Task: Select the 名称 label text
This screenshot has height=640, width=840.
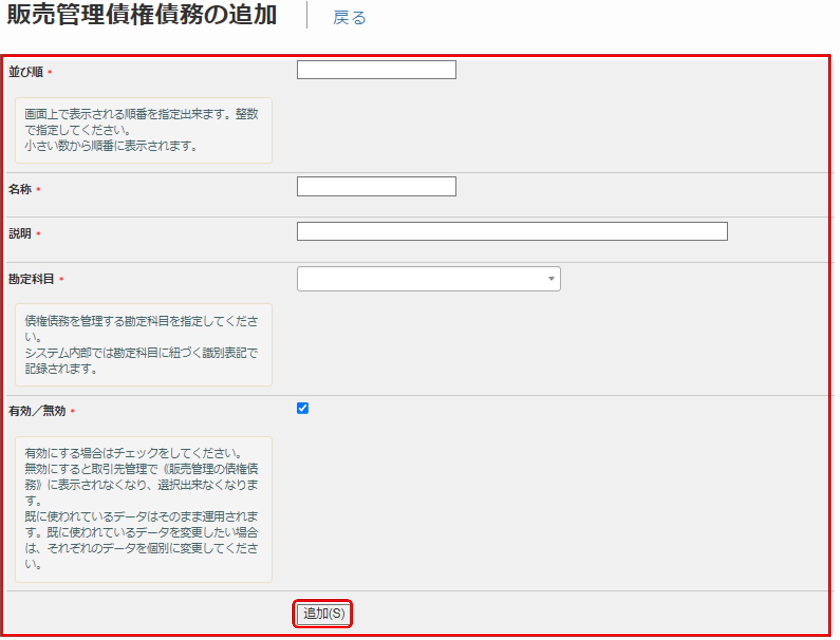Action: [x=20, y=189]
